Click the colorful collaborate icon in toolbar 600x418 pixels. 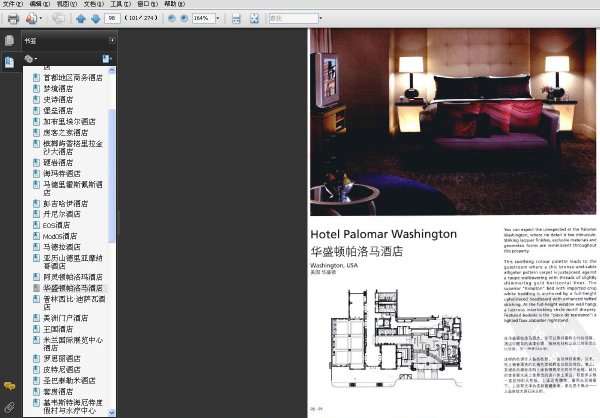[x=31, y=18]
